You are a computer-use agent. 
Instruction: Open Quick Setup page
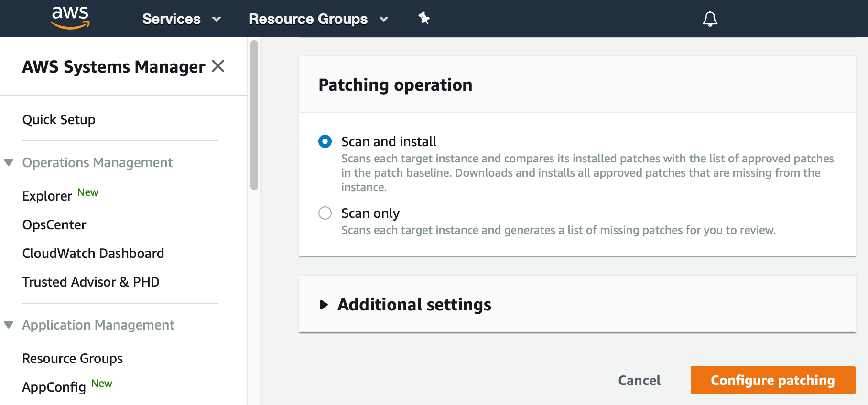(59, 119)
